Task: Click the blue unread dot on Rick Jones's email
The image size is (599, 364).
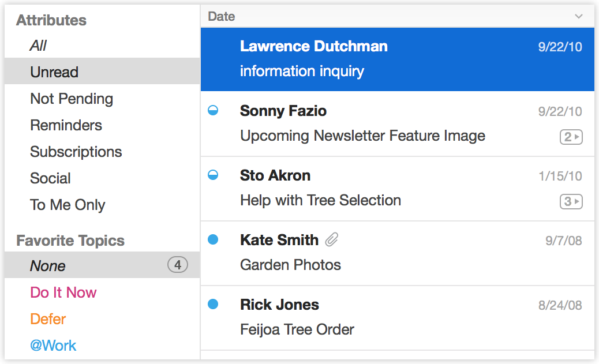Action: click(213, 304)
